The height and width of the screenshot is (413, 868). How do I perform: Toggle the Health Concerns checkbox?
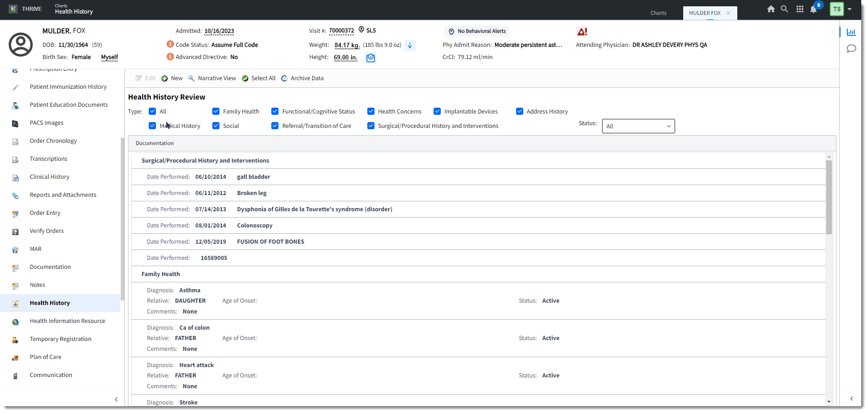371,111
